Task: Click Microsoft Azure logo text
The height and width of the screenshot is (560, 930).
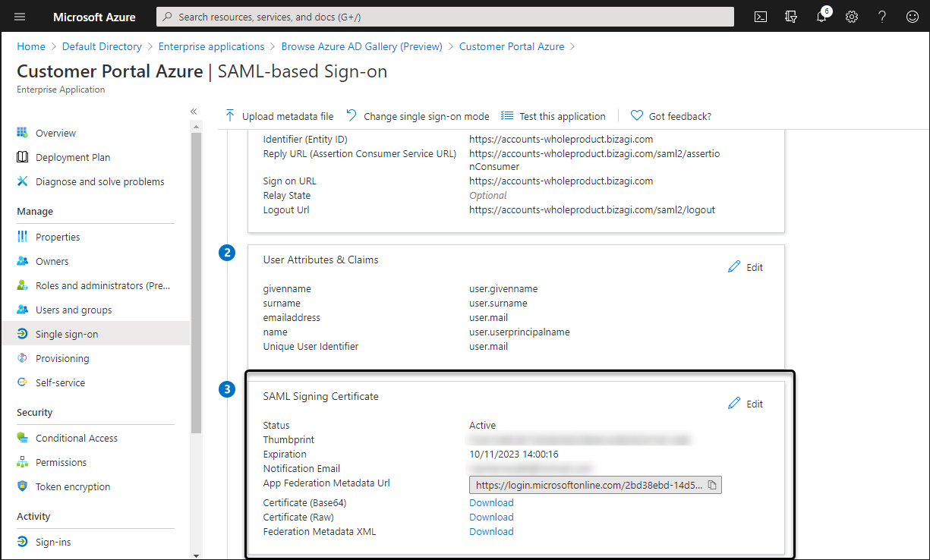Action: pyautogui.click(x=95, y=17)
